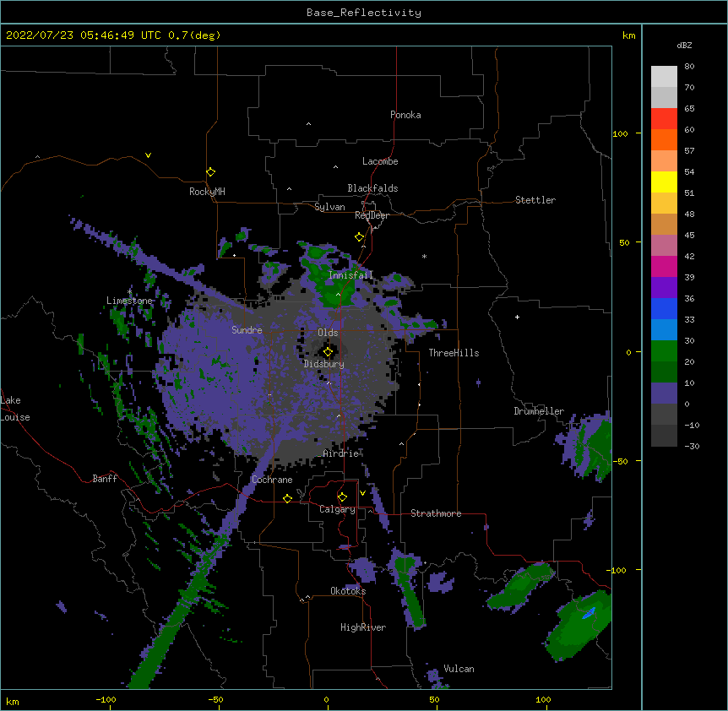Click the Airdrie city label

click(341, 453)
